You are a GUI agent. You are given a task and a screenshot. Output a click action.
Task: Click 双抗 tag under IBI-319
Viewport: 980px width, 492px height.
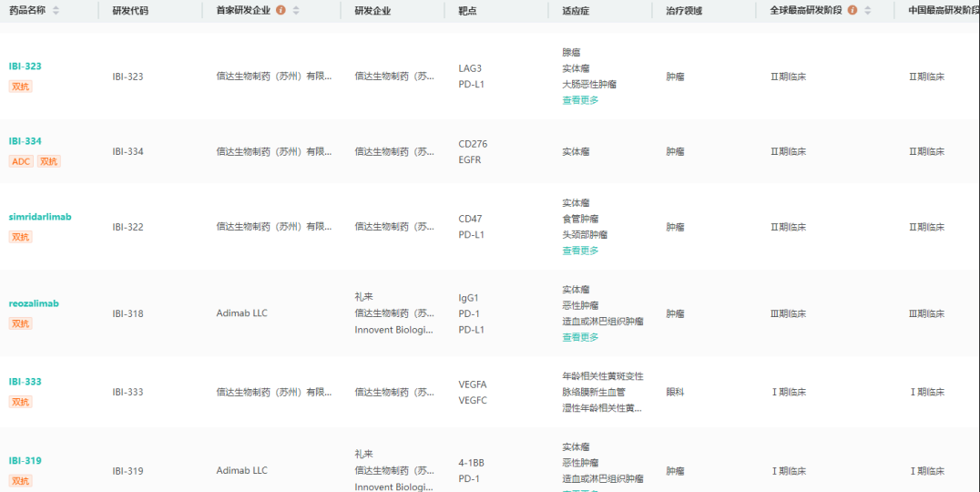[x=21, y=481]
